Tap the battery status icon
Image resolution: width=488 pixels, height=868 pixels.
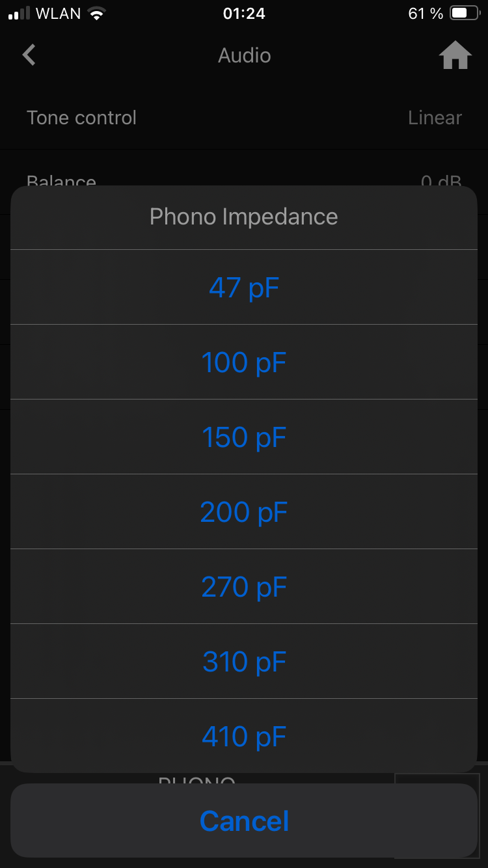[x=465, y=14]
